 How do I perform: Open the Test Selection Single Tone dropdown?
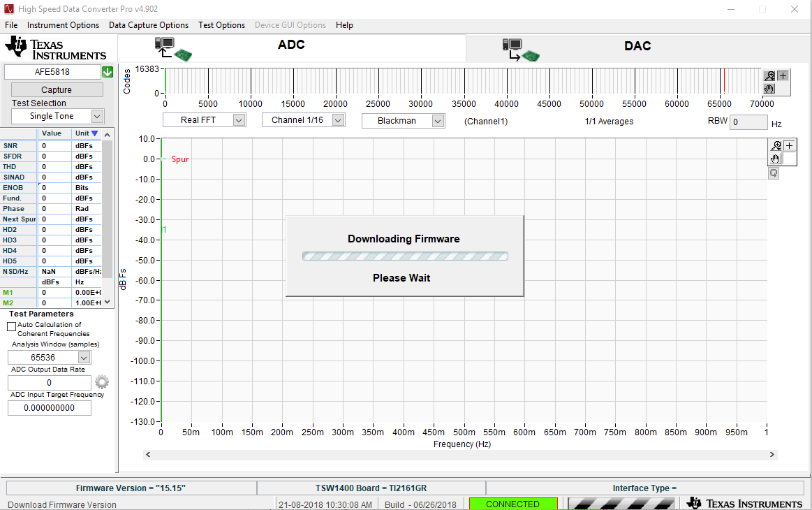coord(97,116)
